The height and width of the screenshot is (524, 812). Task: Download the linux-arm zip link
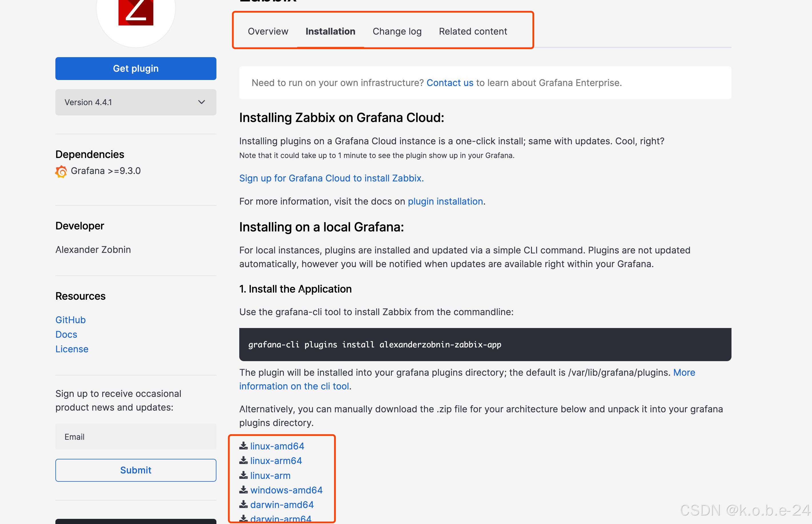pos(270,475)
